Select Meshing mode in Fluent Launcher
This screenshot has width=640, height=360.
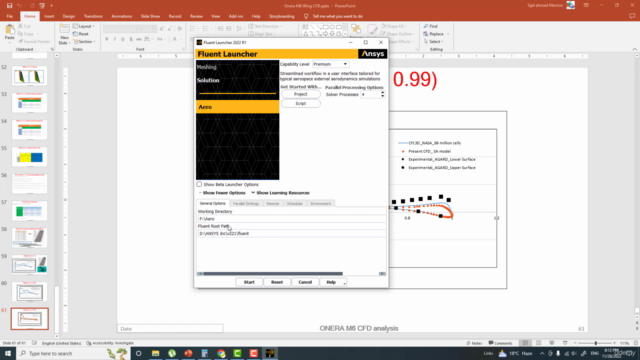point(207,67)
